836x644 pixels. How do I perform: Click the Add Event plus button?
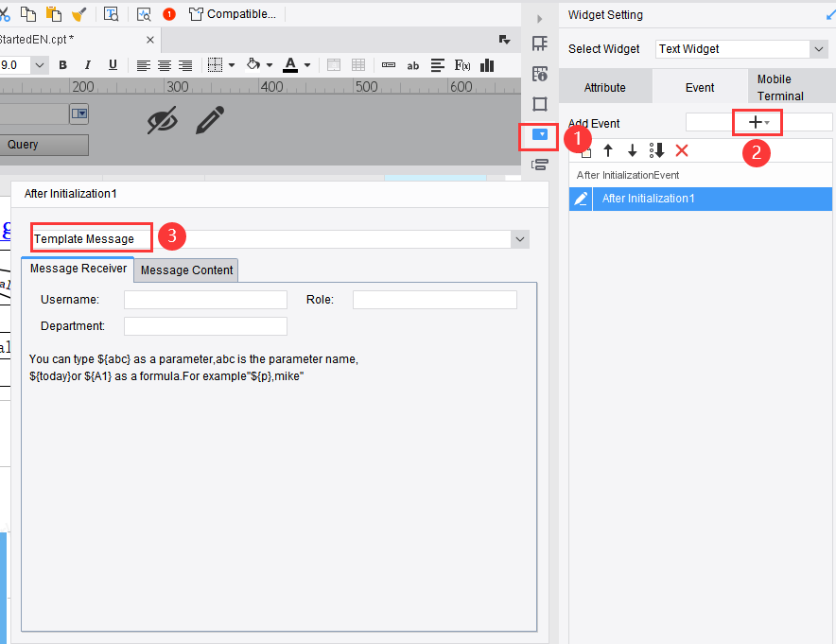coord(758,123)
